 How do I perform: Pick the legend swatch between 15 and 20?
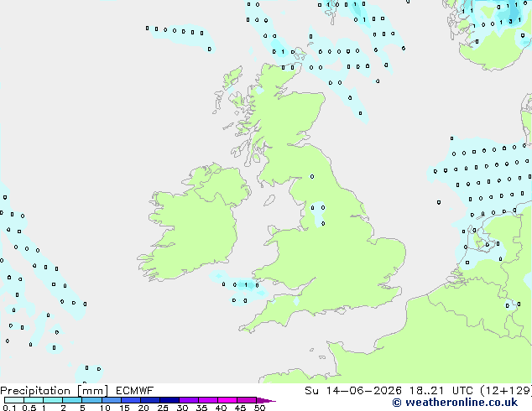coord(131,400)
